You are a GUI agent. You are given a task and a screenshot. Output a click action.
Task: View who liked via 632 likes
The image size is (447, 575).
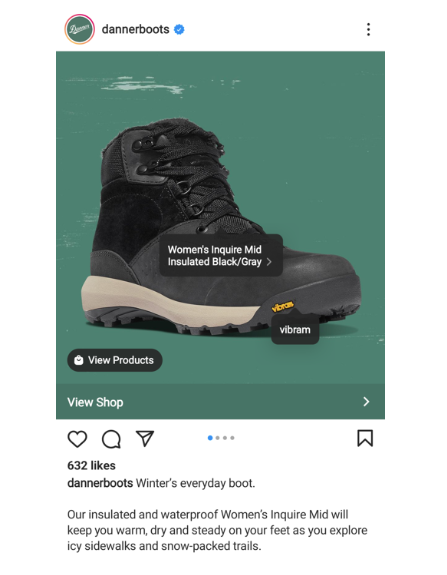(91, 465)
